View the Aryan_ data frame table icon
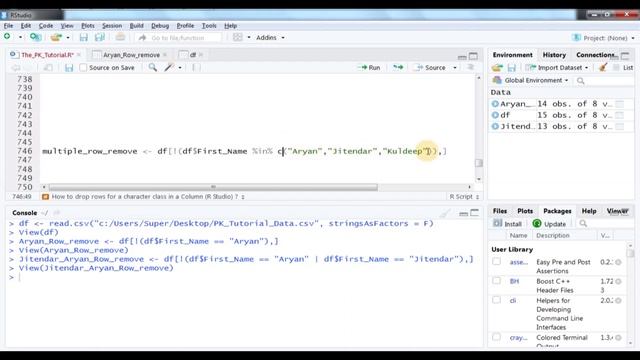Viewport: 640px width, 360px height. click(620, 104)
